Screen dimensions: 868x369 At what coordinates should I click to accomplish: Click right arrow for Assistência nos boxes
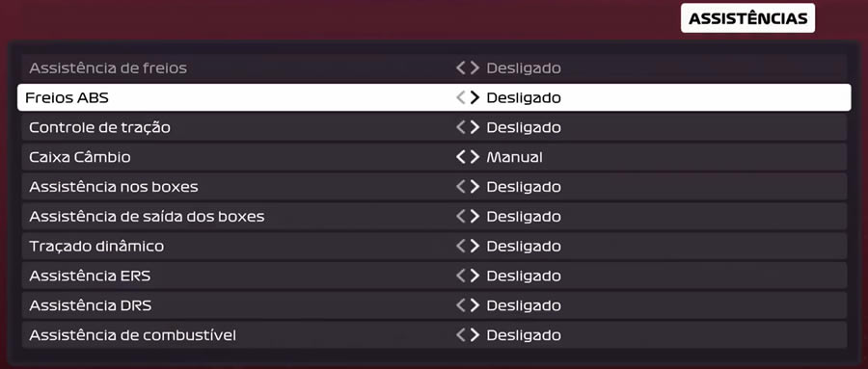475,187
